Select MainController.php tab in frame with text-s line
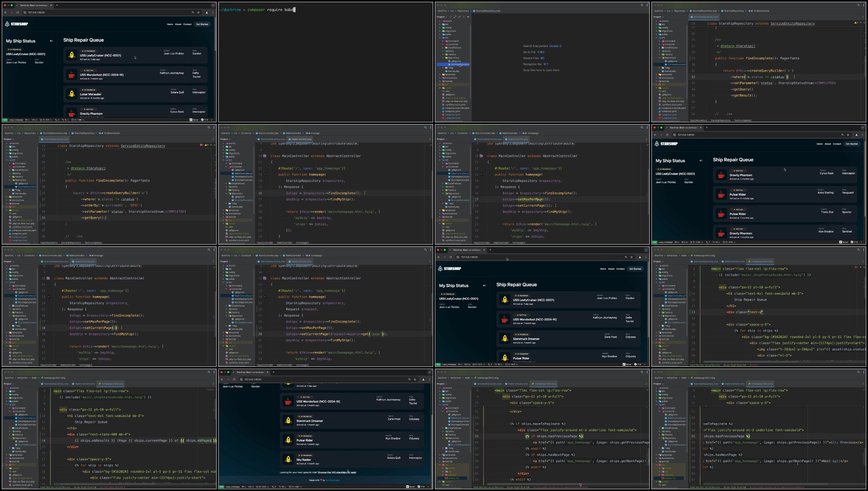Screen dimensions: 868x491 pos(733,261)
